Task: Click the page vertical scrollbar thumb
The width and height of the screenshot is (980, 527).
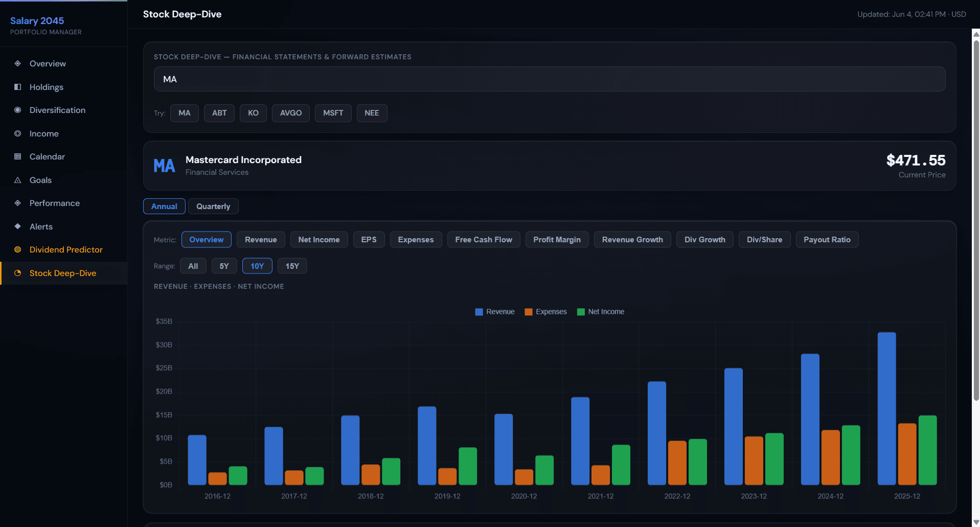Action: point(976,220)
